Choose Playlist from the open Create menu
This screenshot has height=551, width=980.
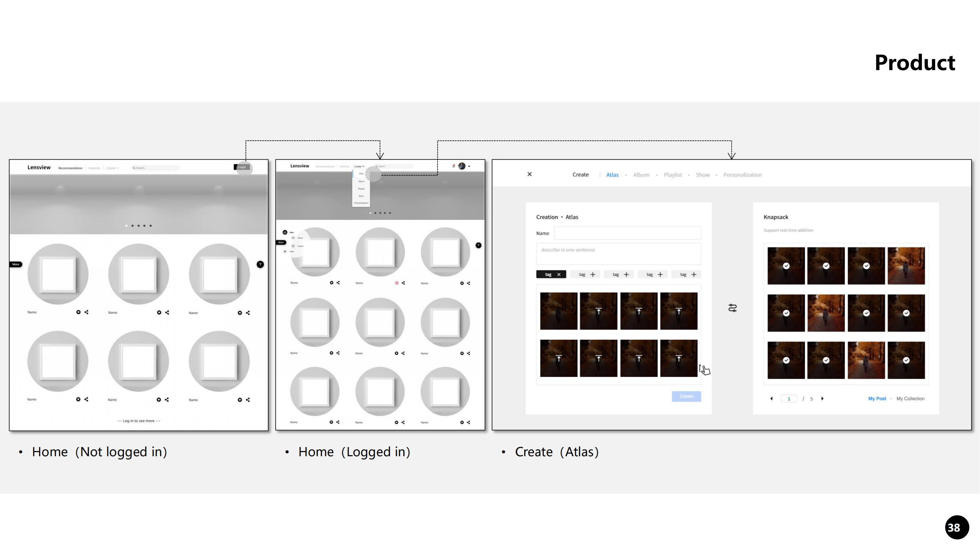pos(362,189)
